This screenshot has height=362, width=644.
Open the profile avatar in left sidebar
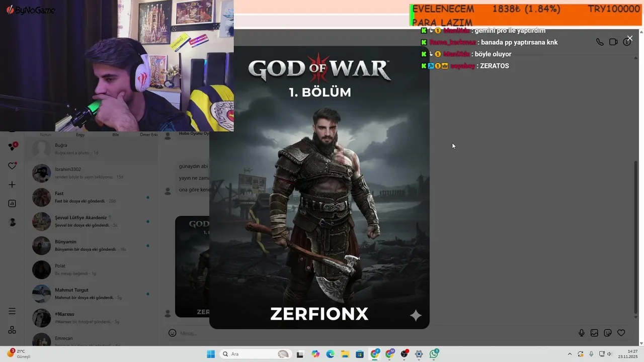pyautogui.click(x=12, y=222)
